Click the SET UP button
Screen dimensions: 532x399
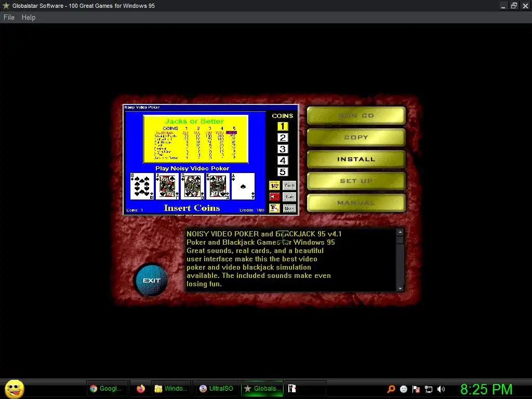pos(356,181)
